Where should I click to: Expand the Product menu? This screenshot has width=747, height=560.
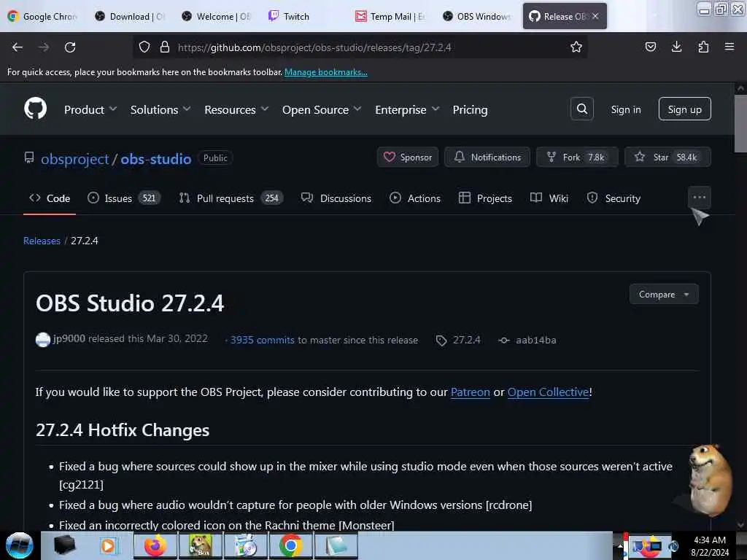(x=90, y=109)
